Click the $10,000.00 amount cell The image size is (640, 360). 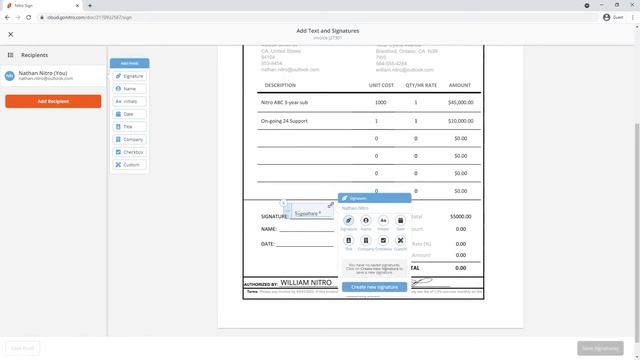460,121
